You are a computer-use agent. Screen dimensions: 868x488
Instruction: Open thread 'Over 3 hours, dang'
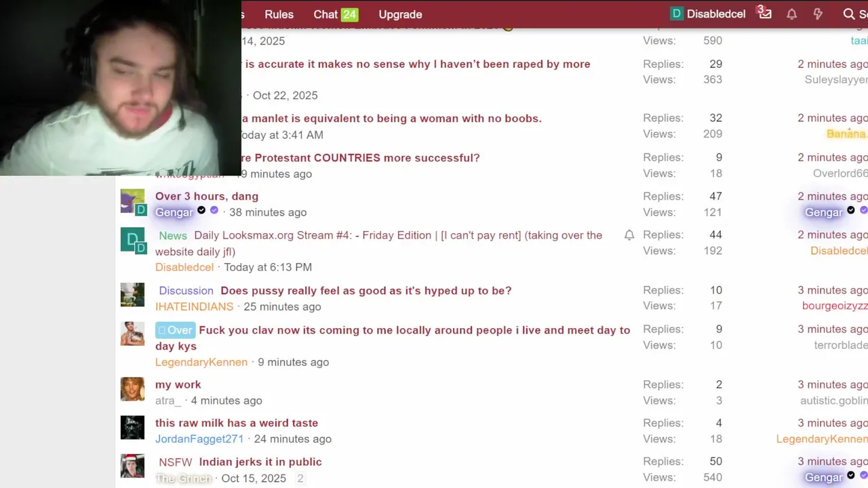(207, 197)
